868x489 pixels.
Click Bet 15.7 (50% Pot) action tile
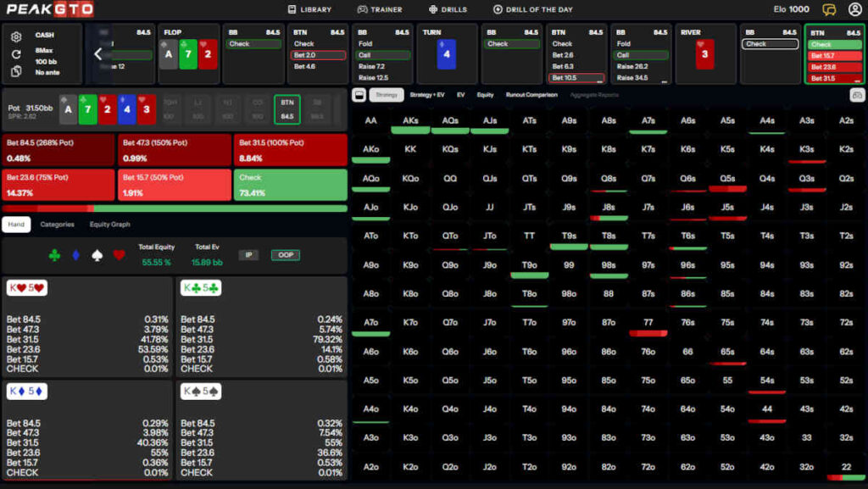pyautogui.click(x=175, y=185)
